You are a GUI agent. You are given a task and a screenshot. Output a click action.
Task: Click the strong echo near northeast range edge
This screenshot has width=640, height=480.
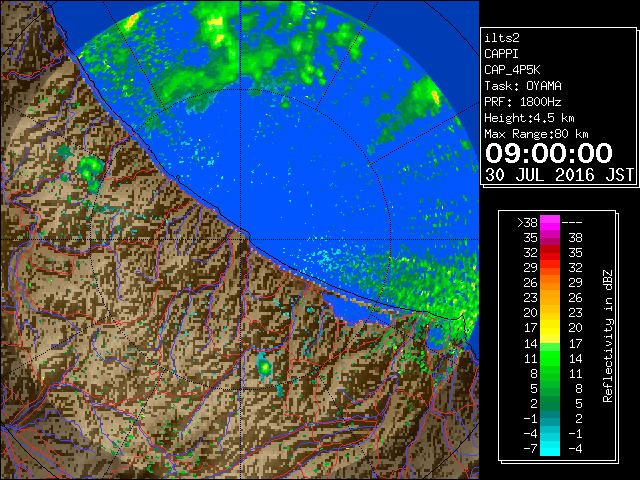pyautogui.click(x=435, y=97)
